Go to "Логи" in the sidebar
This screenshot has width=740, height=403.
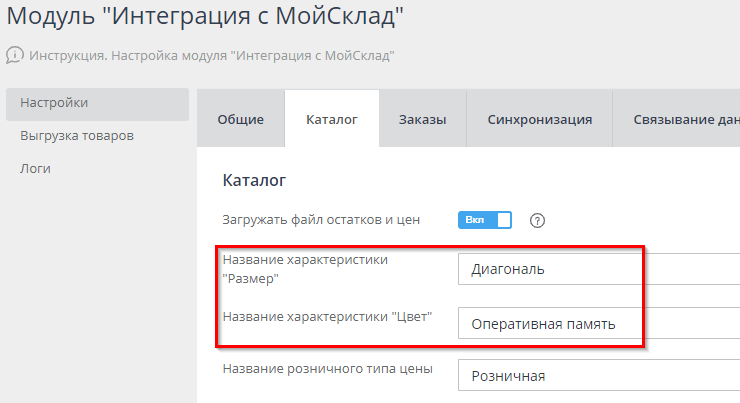[x=36, y=168]
